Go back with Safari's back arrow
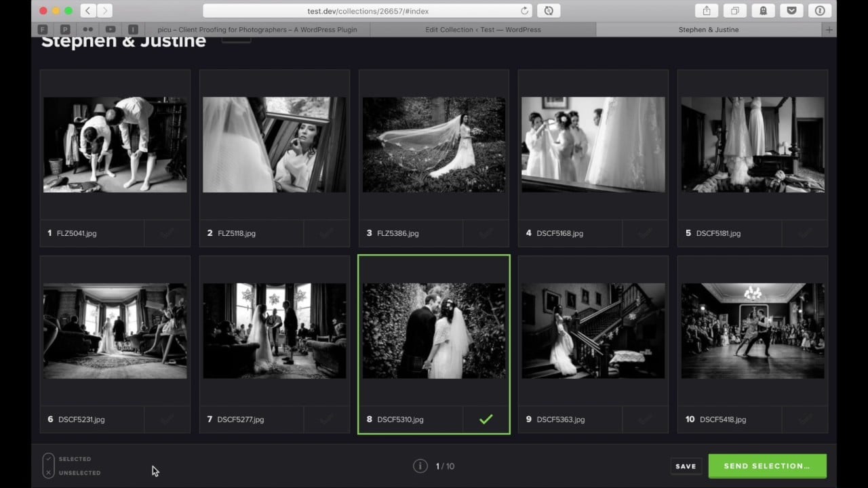 click(88, 11)
